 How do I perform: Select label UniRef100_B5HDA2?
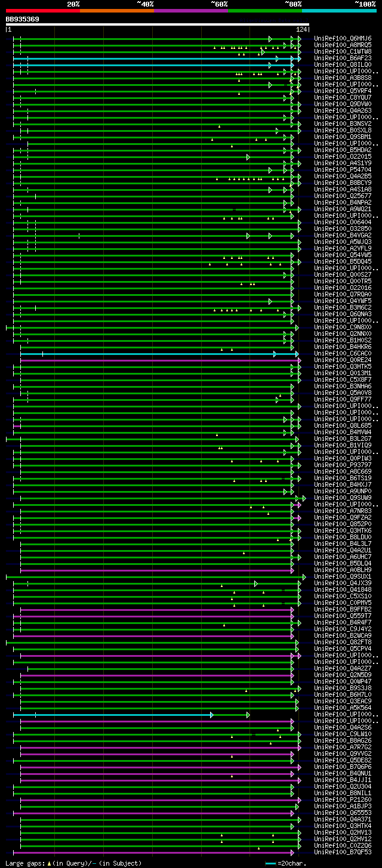(x=343, y=150)
